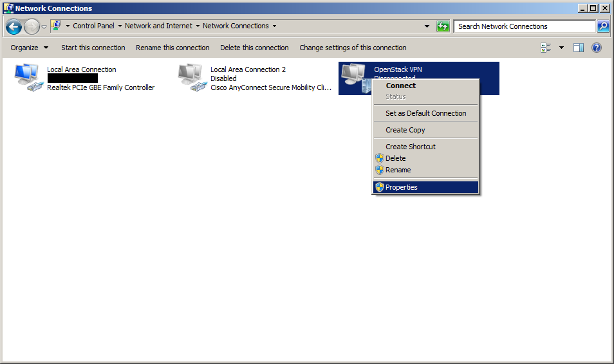
Task: Open the Help question mark icon
Action: pos(596,48)
